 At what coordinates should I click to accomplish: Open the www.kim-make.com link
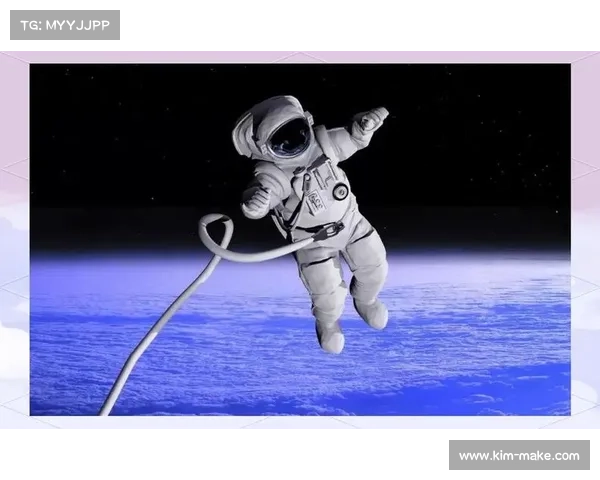(x=519, y=456)
